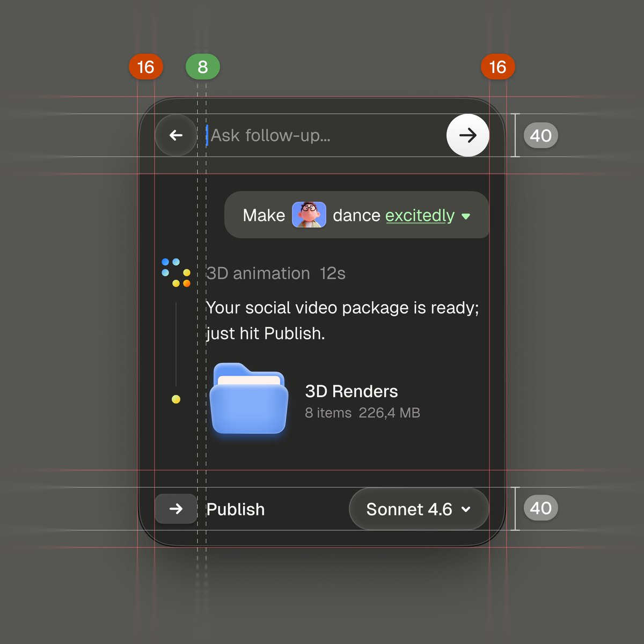Click the yellow dot on the timeline
Viewport: 644px width, 644px height.
[x=176, y=399]
